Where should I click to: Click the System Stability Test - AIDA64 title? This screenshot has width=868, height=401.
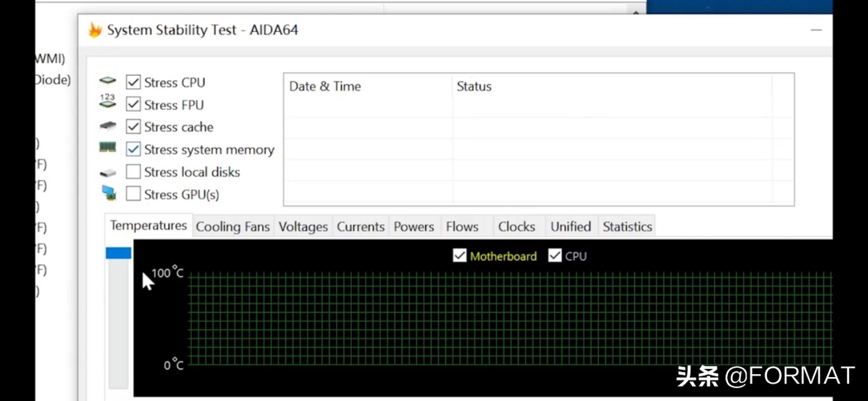tap(202, 30)
